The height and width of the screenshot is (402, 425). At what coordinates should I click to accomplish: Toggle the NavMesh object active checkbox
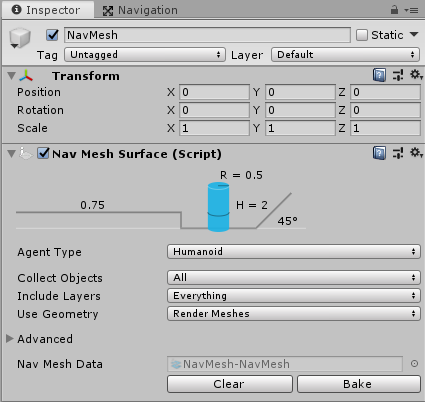(x=52, y=35)
